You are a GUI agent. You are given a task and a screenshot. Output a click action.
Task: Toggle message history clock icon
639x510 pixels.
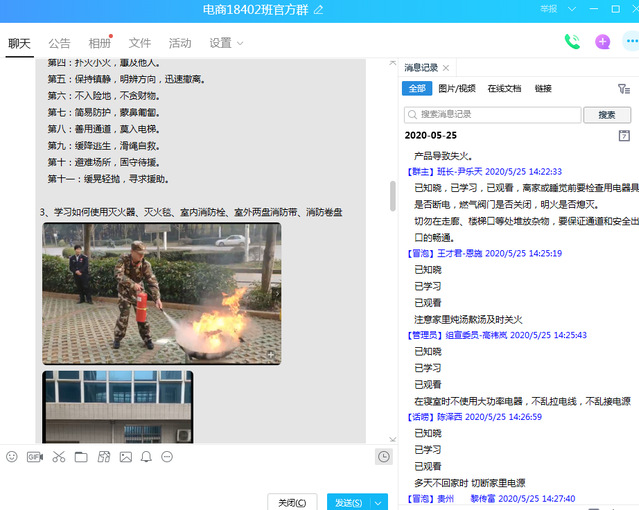383,457
